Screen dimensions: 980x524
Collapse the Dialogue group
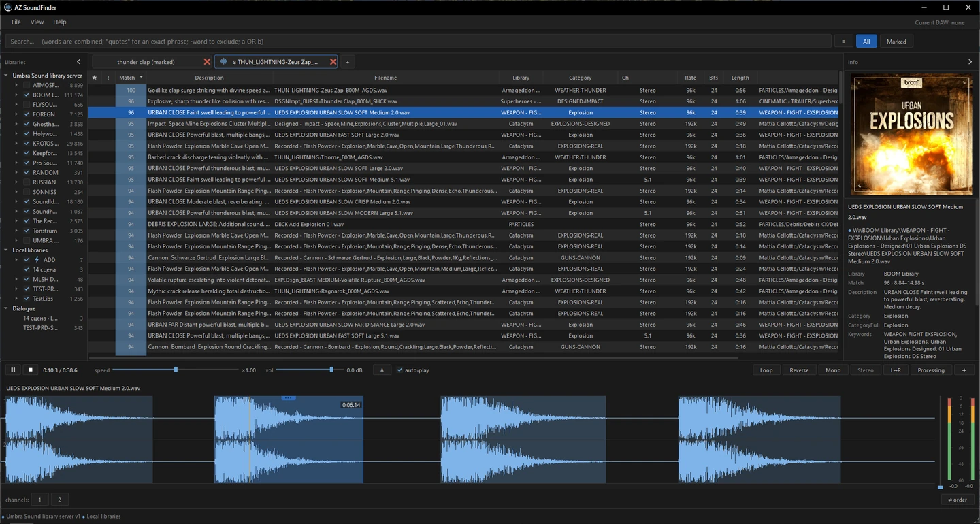coord(6,308)
